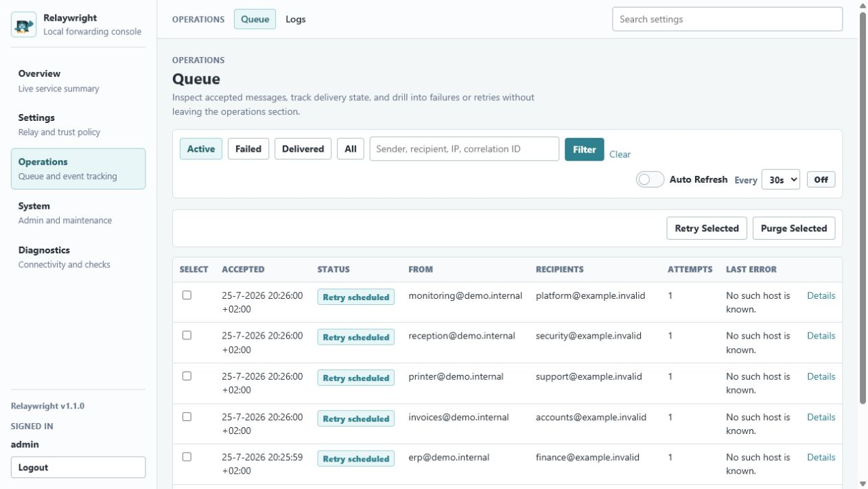Click the Relaywright logo icon
868x489 pixels.
[x=24, y=25]
